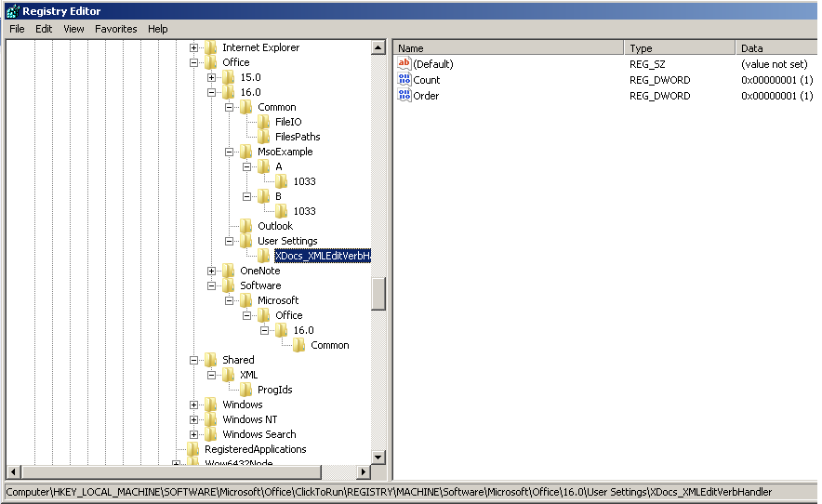Click the RegisteredApplications folder icon
Viewport: 822px width, 504px height.
192,449
